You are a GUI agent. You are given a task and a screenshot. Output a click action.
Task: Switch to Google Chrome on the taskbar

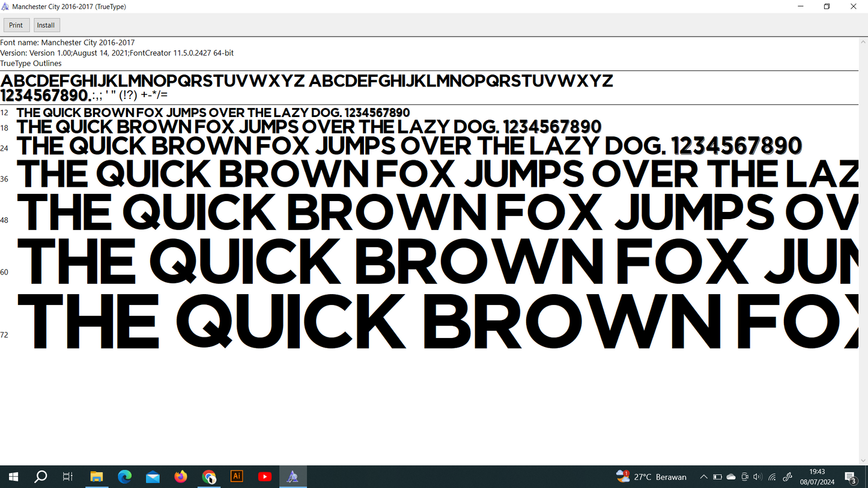209,477
